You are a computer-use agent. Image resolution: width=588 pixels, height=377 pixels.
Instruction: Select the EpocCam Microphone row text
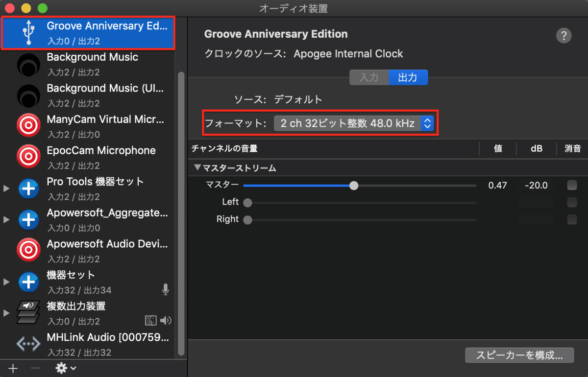pyautogui.click(x=101, y=151)
